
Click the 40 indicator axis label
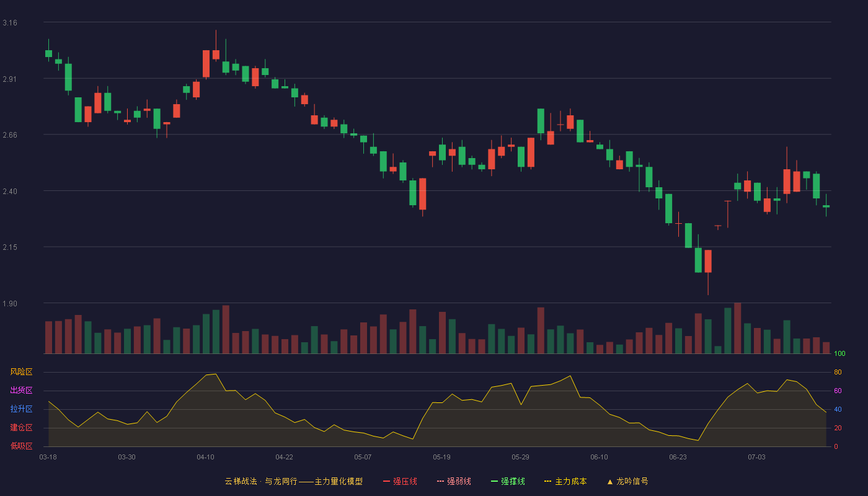pos(838,409)
